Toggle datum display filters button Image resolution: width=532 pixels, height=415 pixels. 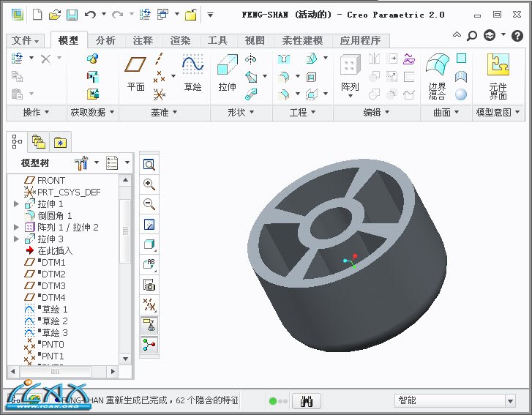pyautogui.click(x=149, y=304)
